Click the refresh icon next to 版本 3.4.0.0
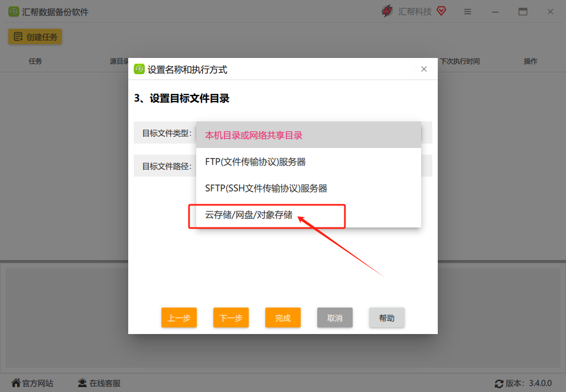This screenshot has width=566, height=392. coord(498,382)
